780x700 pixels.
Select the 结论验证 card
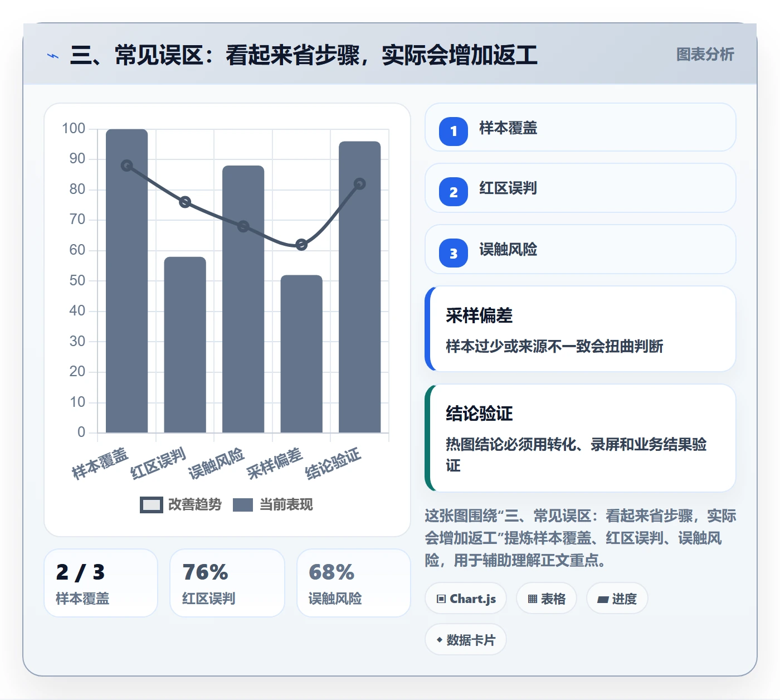tap(581, 438)
